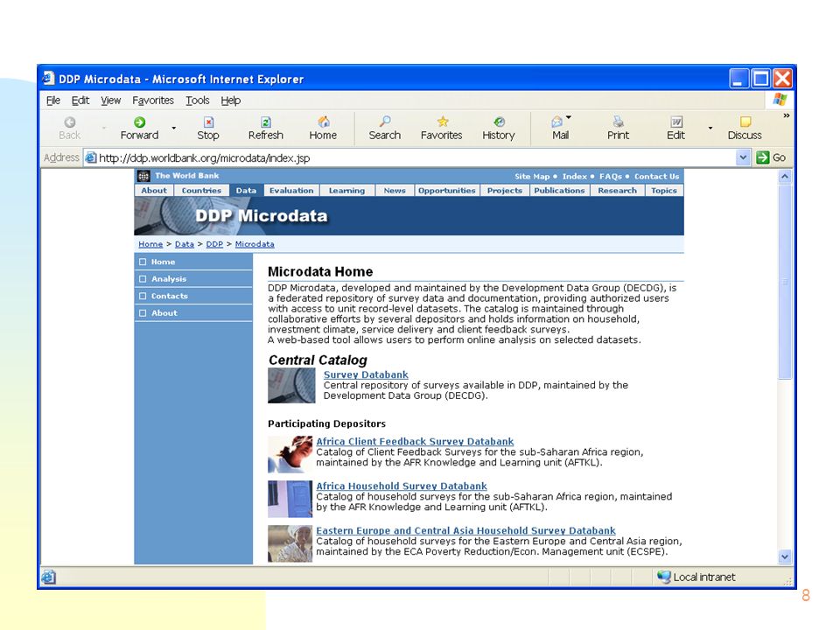
Task: Open the Help menu
Action: pos(231,100)
